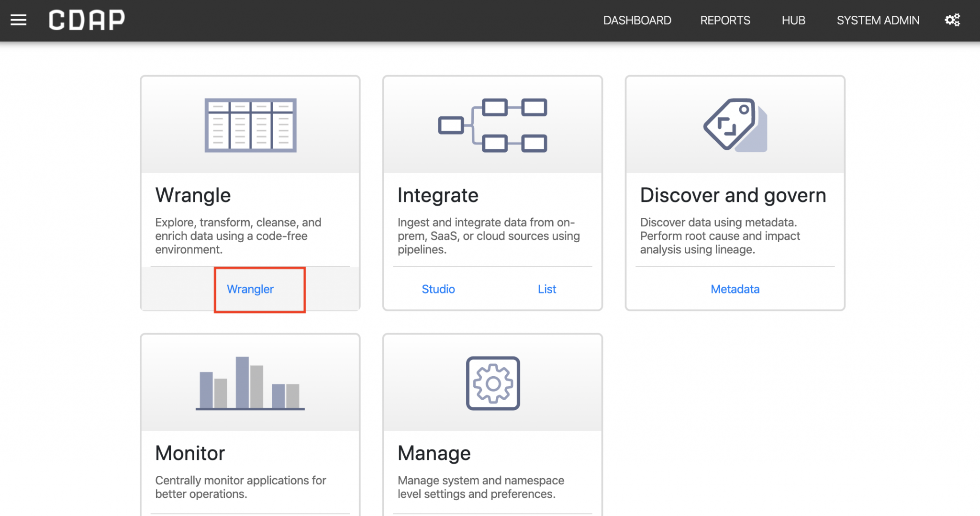Launch the pipeline Studio link
This screenshot has height=516, width=980.
click(x=438, y=289)
